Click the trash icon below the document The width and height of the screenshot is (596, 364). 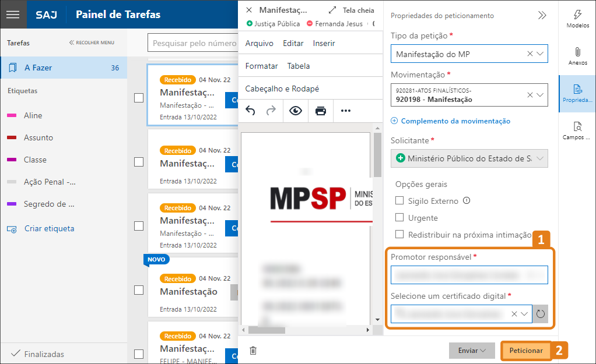pos(253,350)
